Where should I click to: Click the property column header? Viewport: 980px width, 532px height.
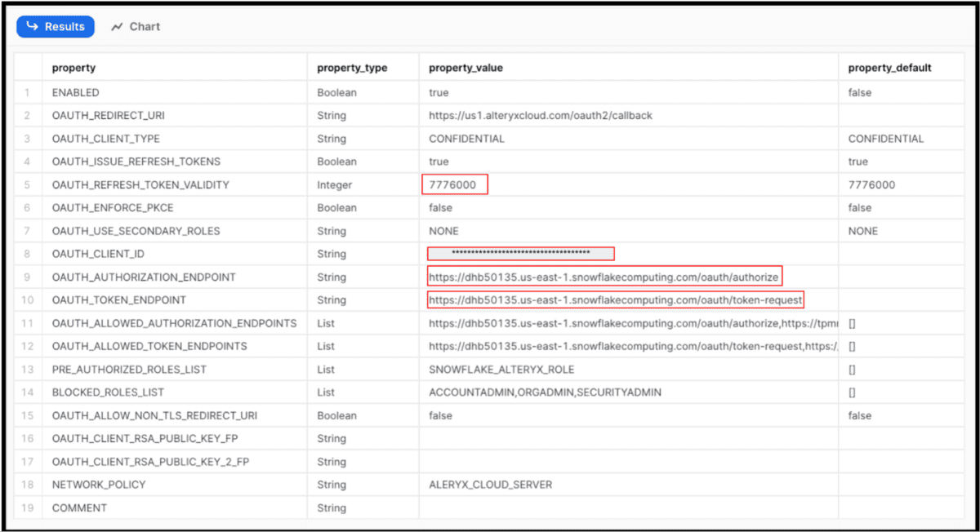point(73,68)
